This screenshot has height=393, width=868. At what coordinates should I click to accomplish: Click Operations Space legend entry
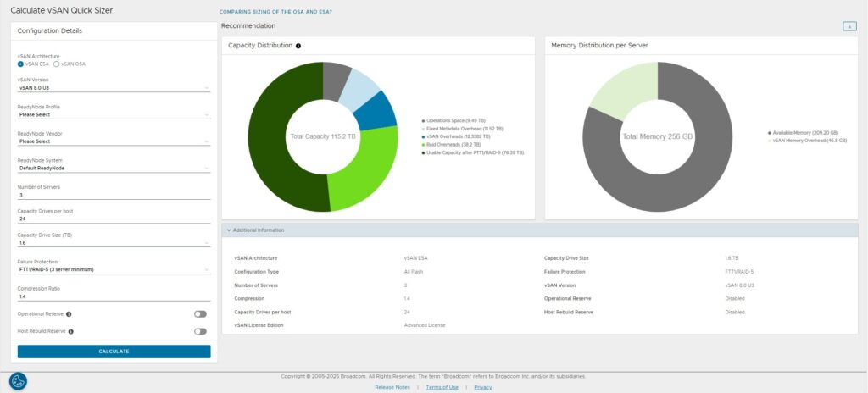(x=453, y=120)
